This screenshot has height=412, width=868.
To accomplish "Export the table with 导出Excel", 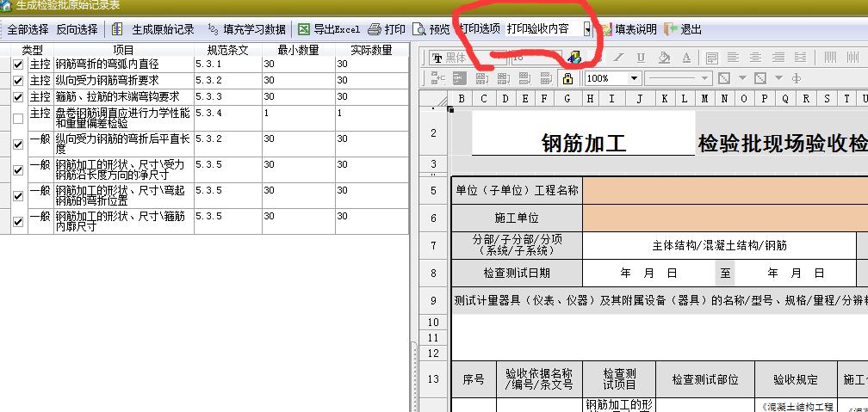I will 329,29.
